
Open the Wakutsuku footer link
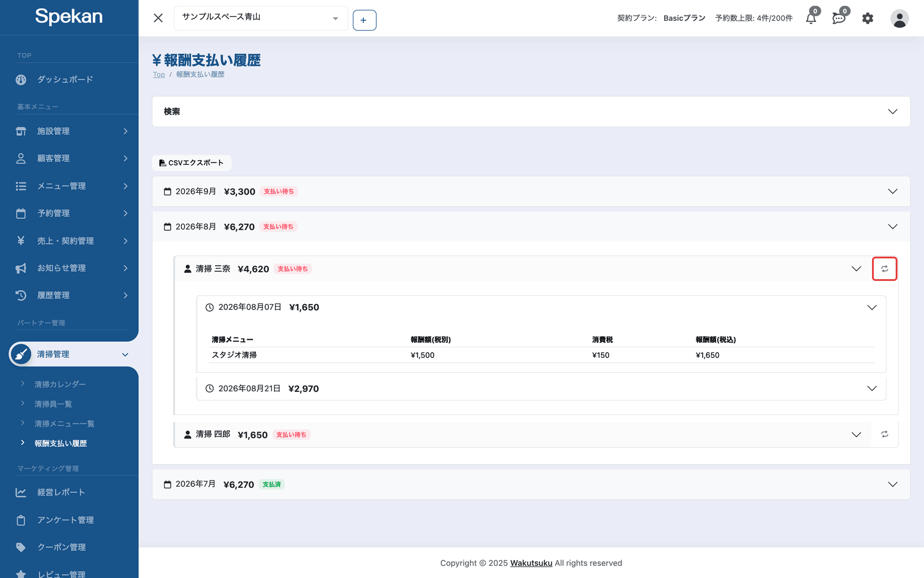tap(531, 563)
